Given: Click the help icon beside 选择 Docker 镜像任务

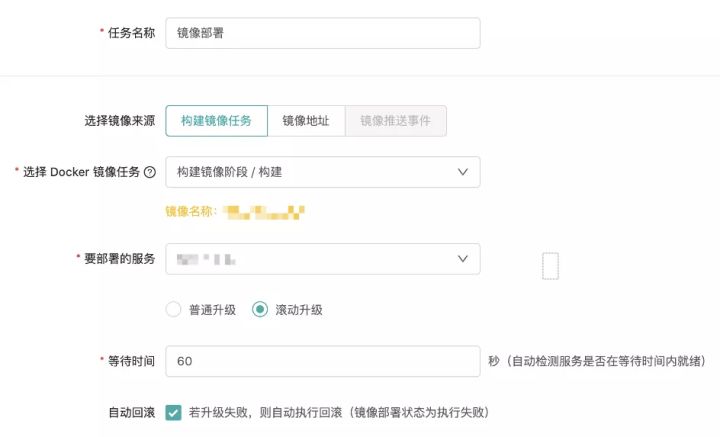Looking at the screenshot, I should pos(150,172).
